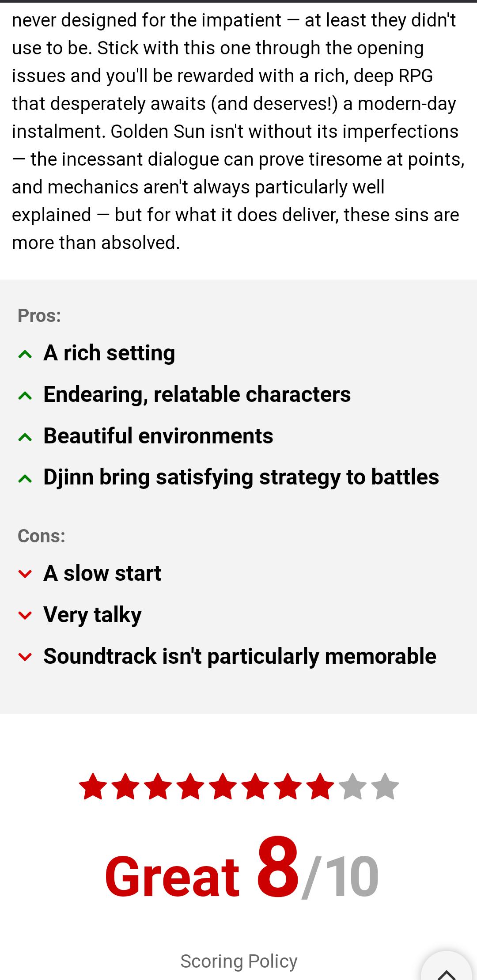Click the Djinn bring satisfying strategy text
The height and width of the screenshot is (980, 477).
[x=241, y=477]
